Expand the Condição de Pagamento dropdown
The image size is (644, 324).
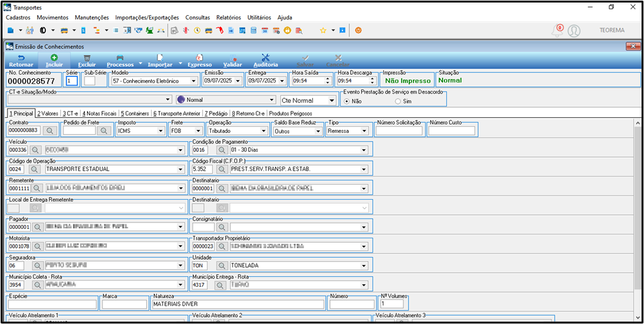pos(364,151)
